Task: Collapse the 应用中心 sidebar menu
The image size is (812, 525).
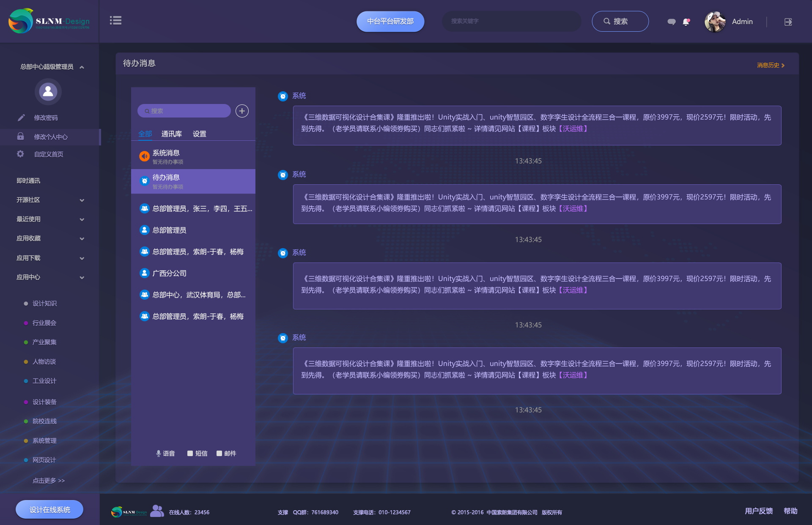Action: pos(82,277)
